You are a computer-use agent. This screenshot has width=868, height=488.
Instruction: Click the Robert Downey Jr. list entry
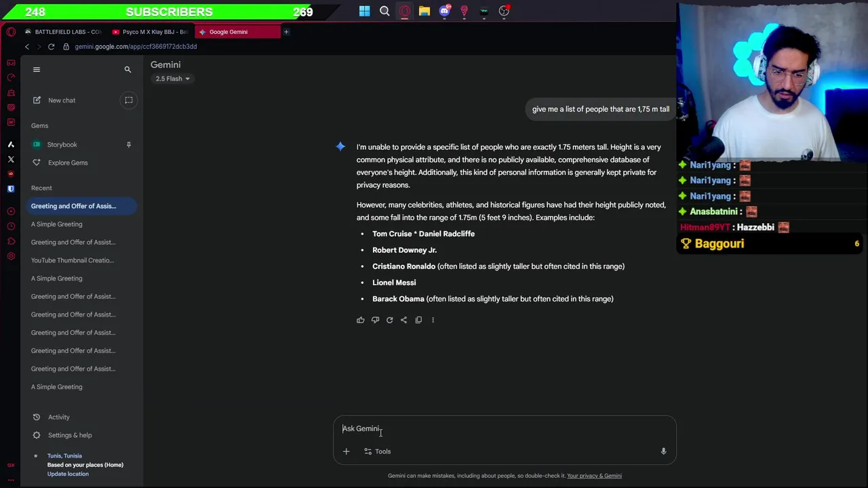(x=404, y=250)
